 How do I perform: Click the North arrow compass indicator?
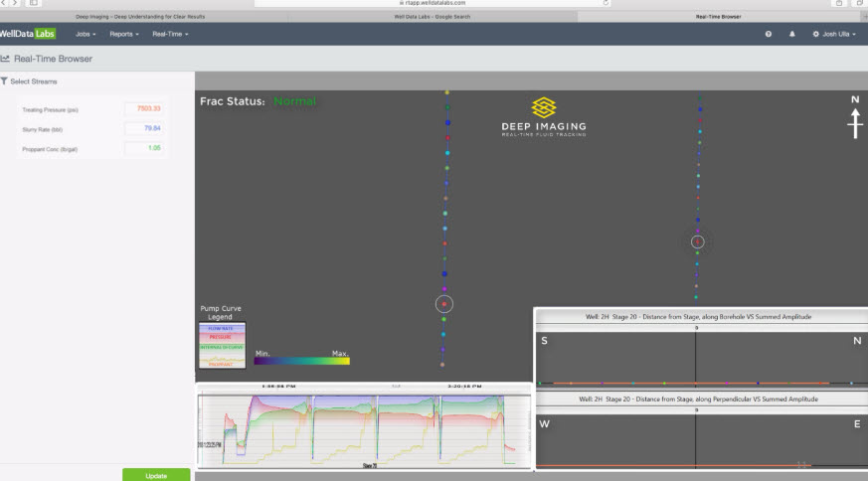tap(855, 117)
